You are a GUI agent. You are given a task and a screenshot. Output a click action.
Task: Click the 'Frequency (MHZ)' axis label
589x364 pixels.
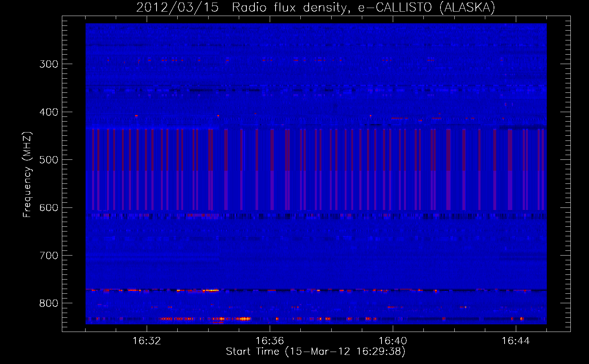27,175
